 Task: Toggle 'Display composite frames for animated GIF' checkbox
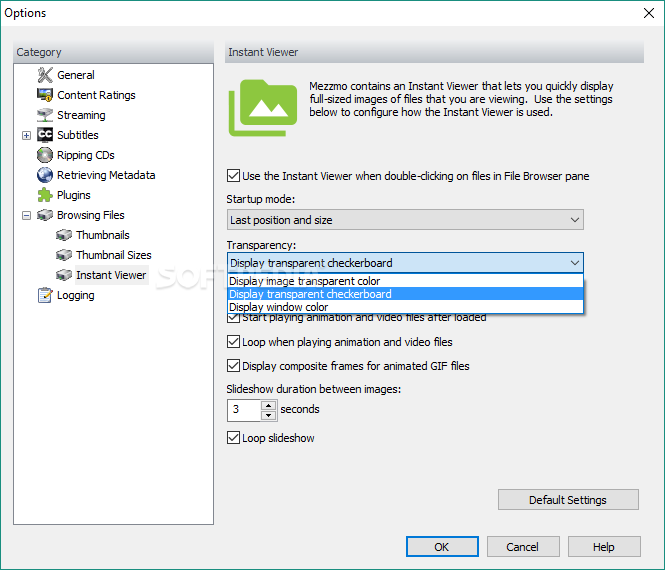233,366
